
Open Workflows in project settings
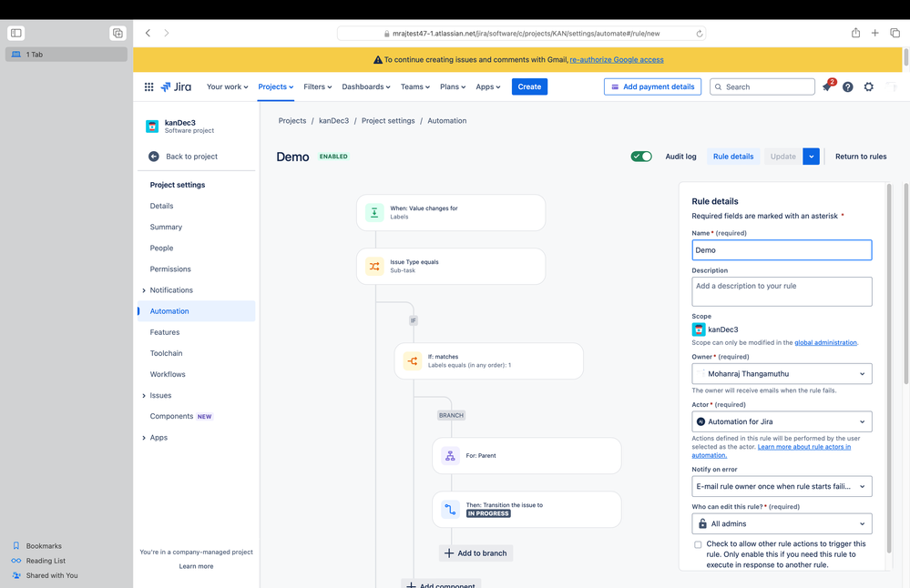tap(168, 375)
